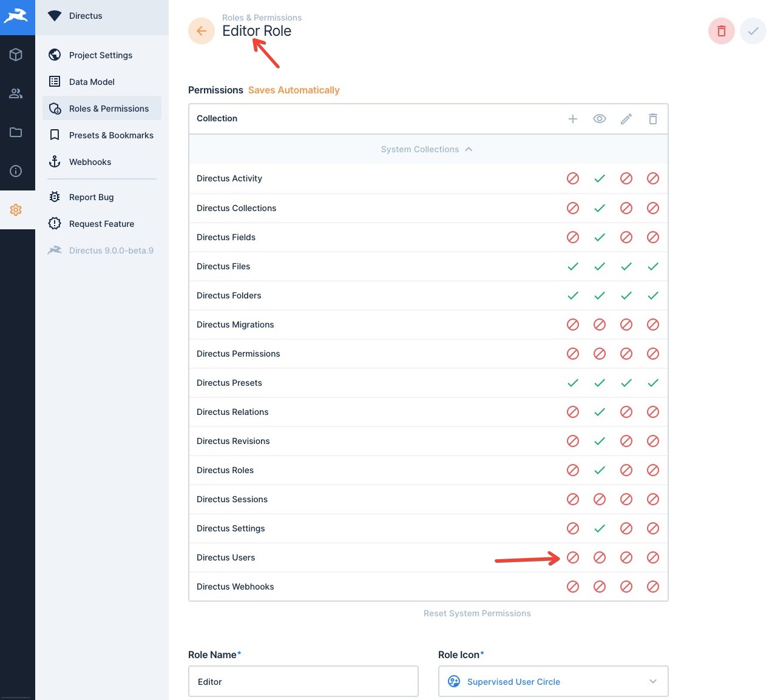772x700 pixels.
Task: Collapse the System Collections section
Action: point(427,149)
